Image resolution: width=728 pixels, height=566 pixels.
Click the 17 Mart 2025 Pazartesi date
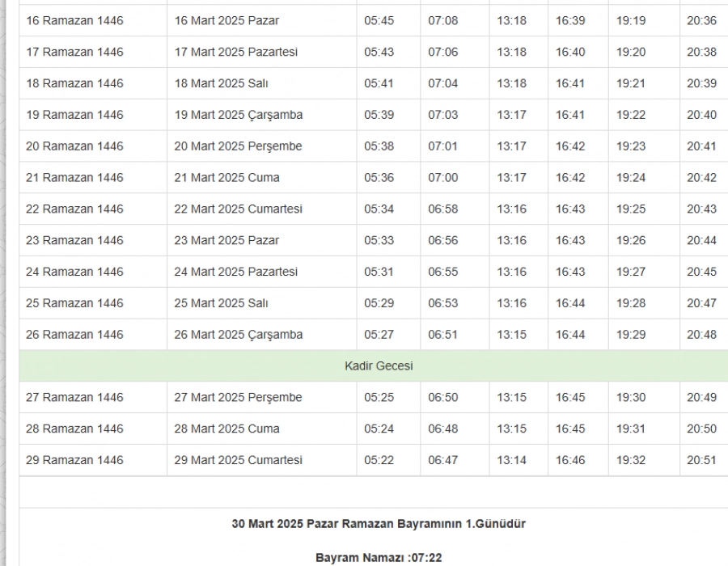pyautogui.click(x=236, y=52)
